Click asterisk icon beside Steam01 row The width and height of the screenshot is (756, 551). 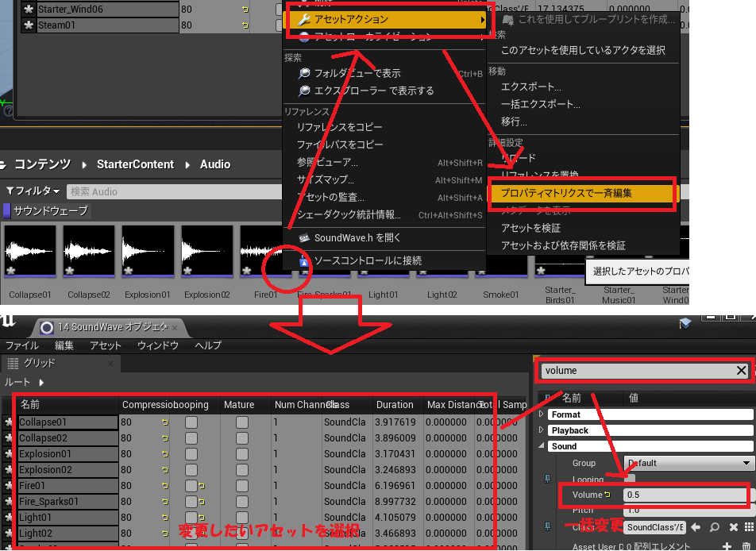coord(29,25)
